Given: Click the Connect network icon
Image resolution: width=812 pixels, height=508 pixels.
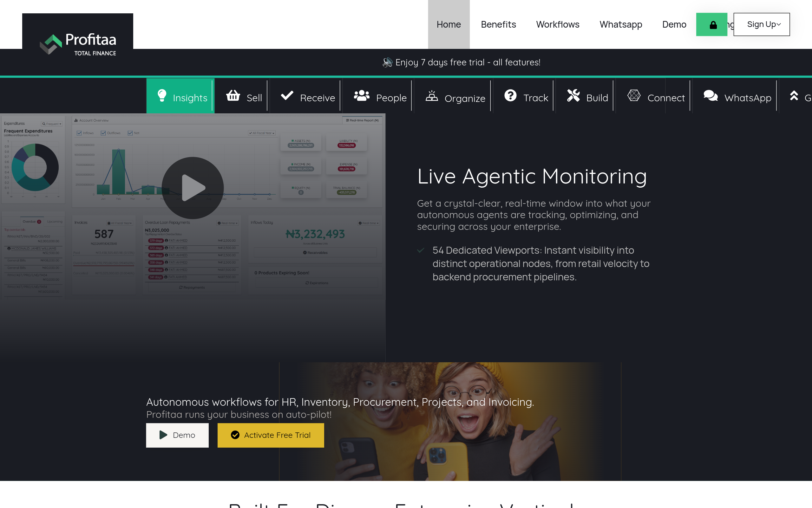Looking at the screenshot, I should pos(634,96).
